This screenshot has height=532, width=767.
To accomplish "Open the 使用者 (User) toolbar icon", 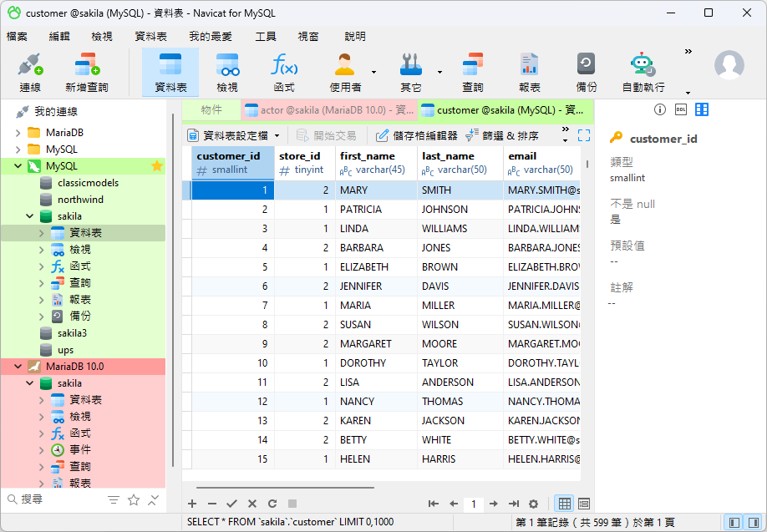I will 344,72.
